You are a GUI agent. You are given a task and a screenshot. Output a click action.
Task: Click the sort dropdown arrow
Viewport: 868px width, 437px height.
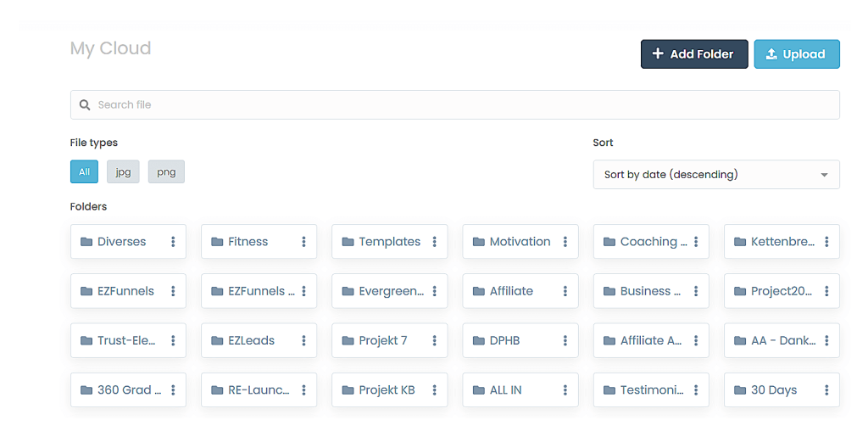click(x=824, y=175)
